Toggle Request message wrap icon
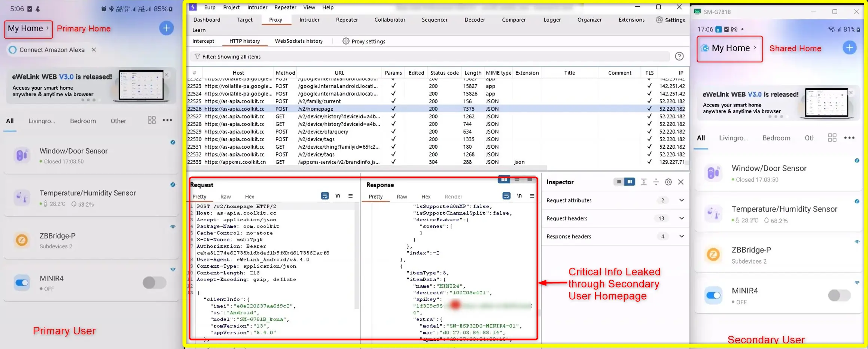This screenshot has width=868, height=349. click(325, 196)
